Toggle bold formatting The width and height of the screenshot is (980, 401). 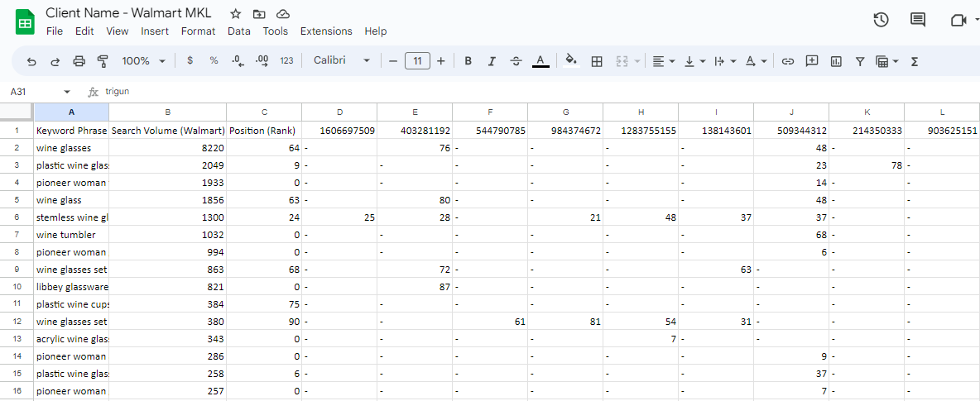point(468,61)
